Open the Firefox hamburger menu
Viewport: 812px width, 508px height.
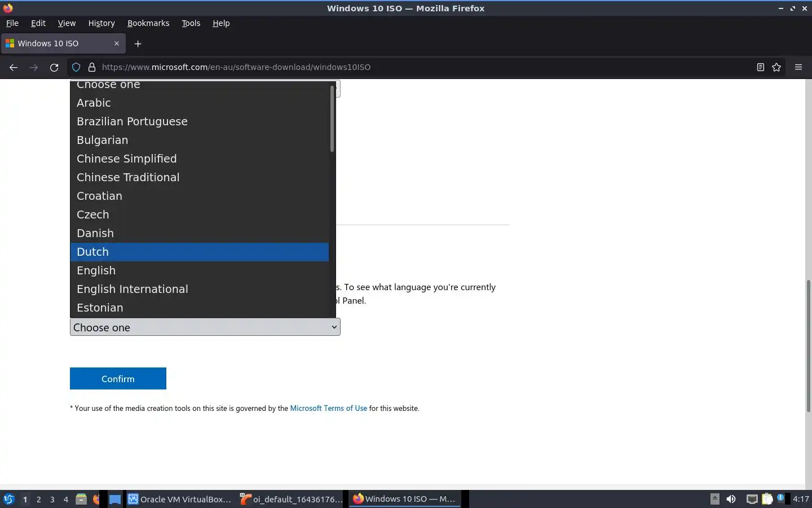798,67
